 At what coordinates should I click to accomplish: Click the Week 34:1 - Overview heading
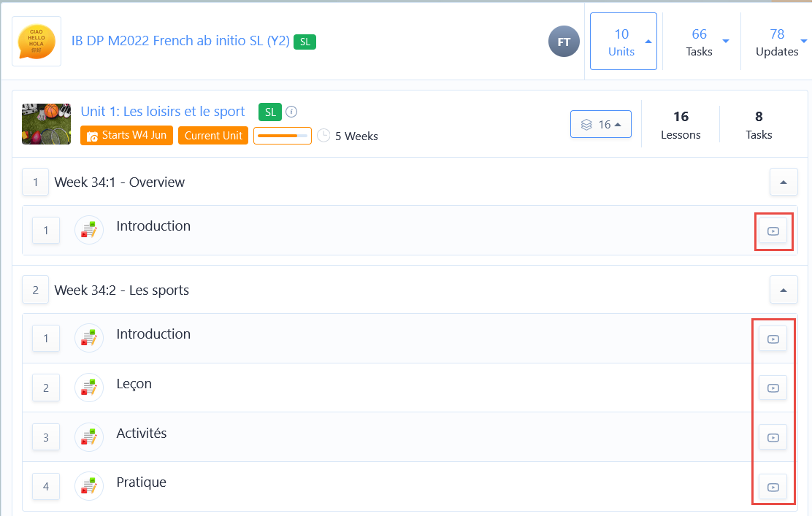click(120, 182)
